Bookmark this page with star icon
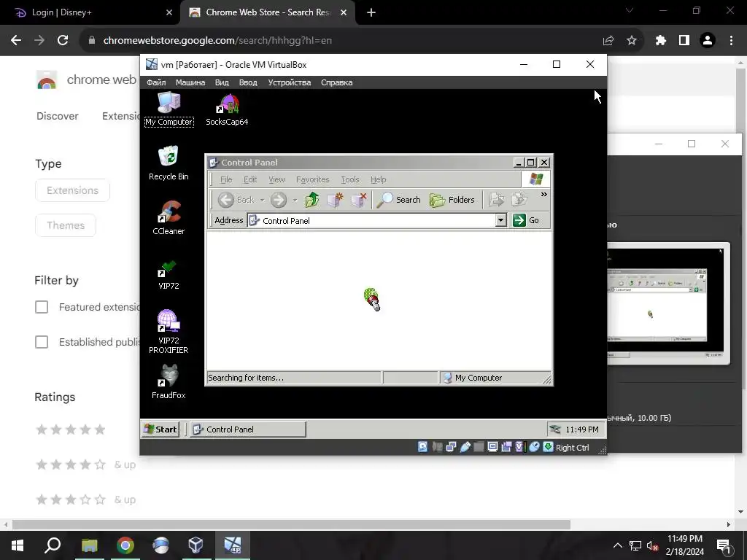The image size is (747, 560). [x=632, y=41]
